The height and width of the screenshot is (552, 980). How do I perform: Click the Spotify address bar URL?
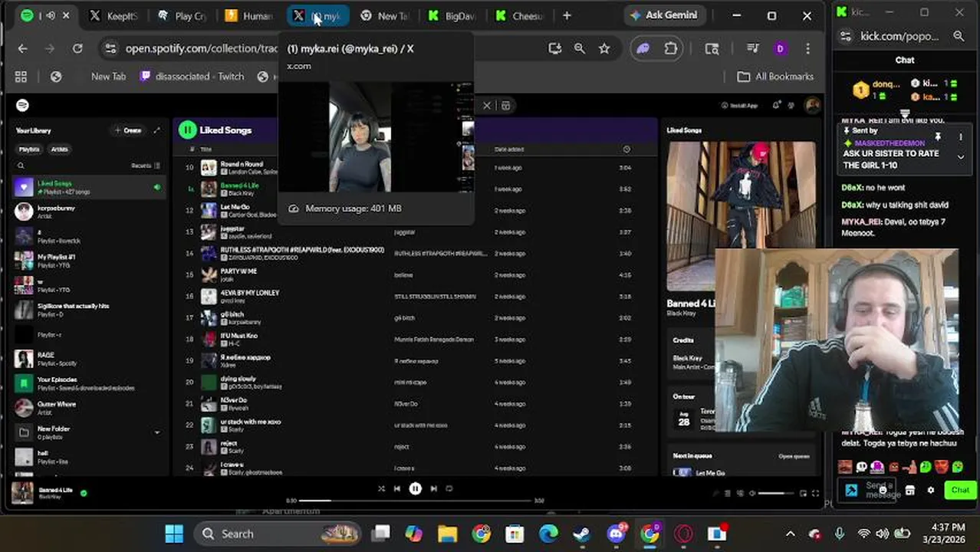[202, 48]
